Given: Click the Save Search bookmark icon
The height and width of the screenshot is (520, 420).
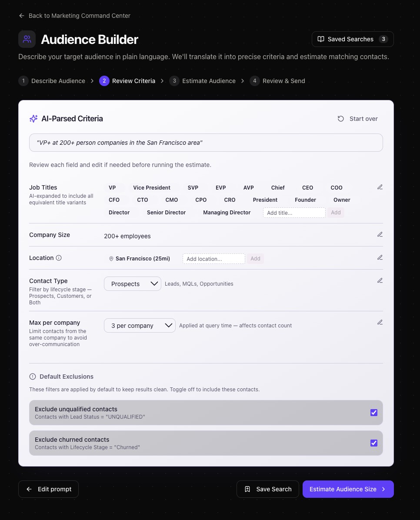Looking at the screenshot, I should (x=247, y=489).
